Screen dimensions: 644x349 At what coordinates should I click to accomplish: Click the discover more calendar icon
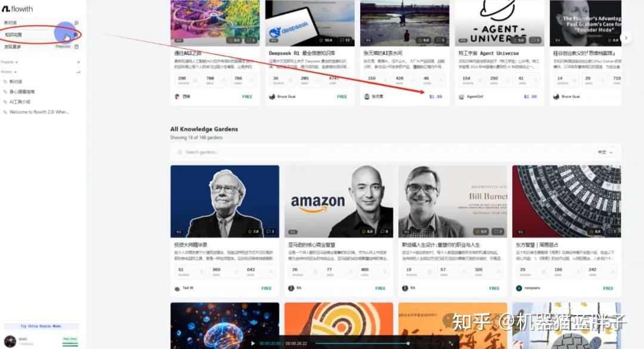click(x=76, y=47)
